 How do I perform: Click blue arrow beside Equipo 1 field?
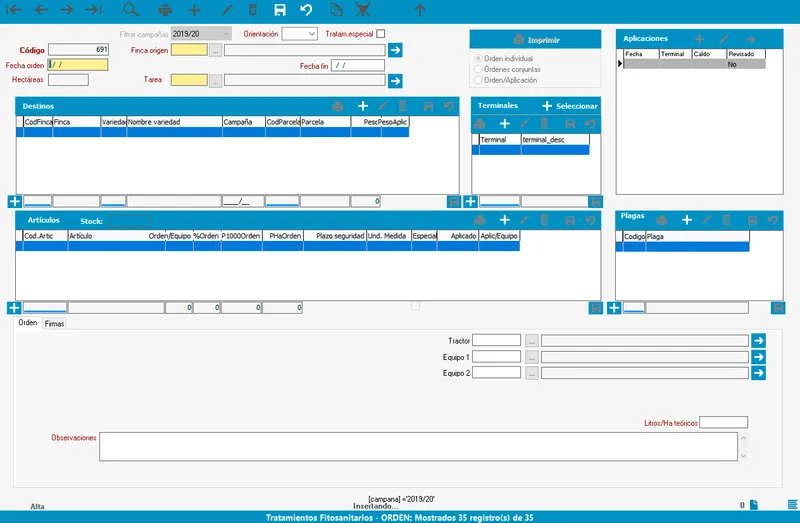pyautogui.click(x=759, y=357)
